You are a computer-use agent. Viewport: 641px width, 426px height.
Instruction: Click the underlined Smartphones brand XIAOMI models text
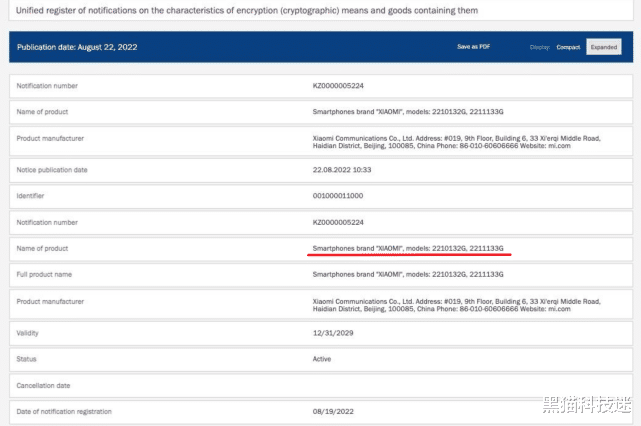408,248
